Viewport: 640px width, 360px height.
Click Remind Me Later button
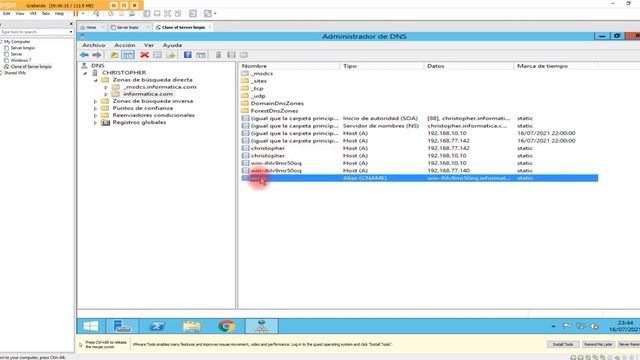(x=598, y=344)
